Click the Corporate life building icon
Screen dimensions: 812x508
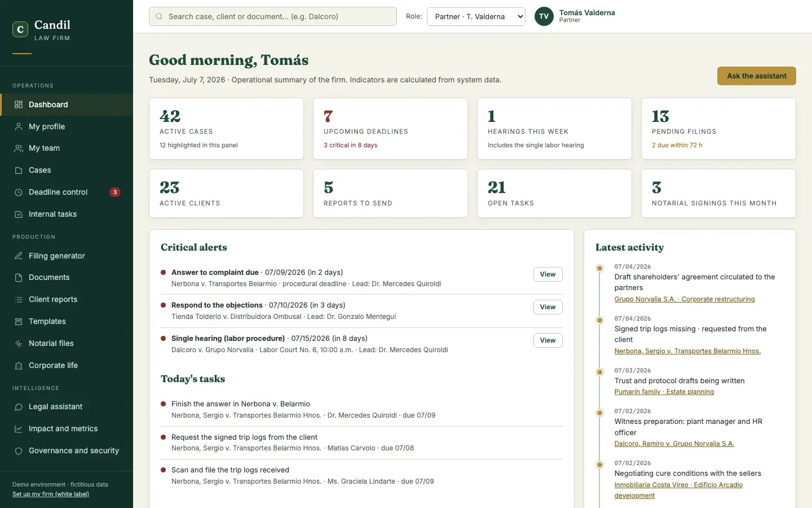point(19,365)
